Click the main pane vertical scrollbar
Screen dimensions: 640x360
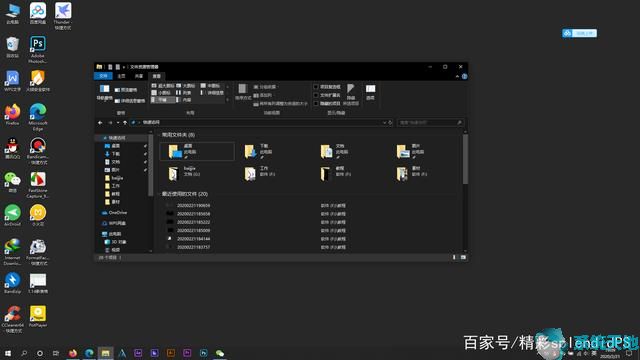pos(465,159)
